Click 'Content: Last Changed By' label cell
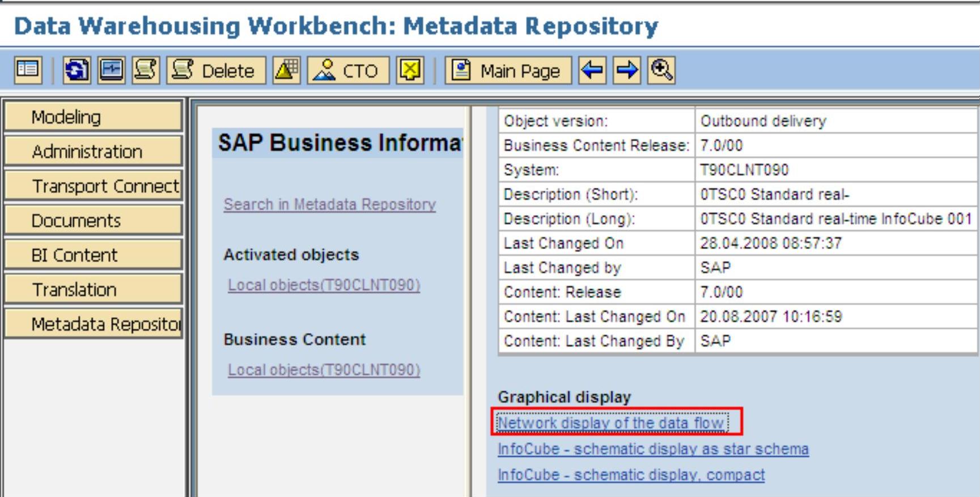 [597, 340]
